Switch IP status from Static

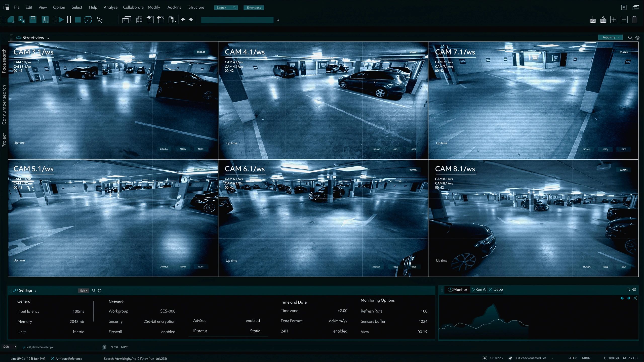(x=255, y=331)
